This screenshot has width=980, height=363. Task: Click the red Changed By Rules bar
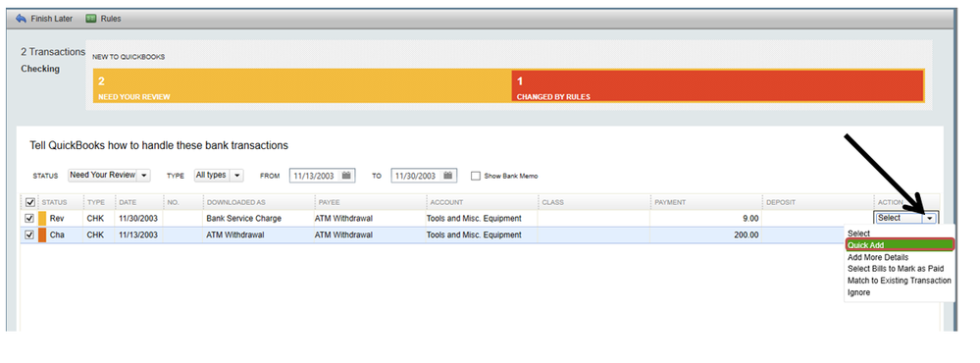point(717,85)
